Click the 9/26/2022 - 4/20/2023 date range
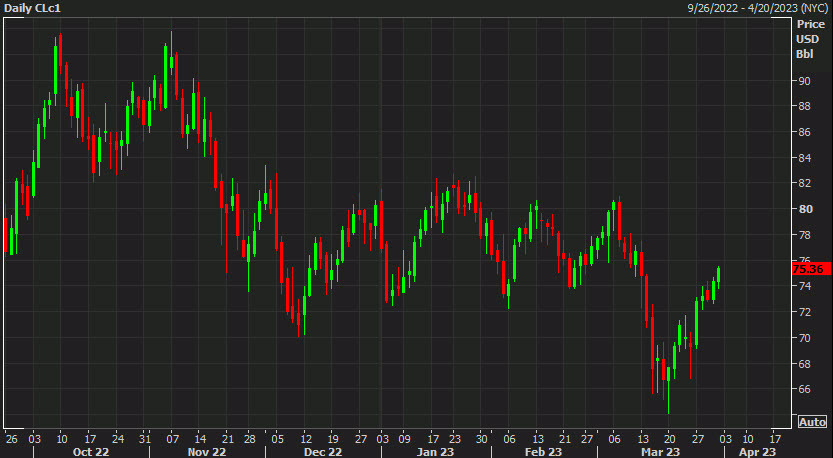The image size is (833, 458). [x=757, y=9]
